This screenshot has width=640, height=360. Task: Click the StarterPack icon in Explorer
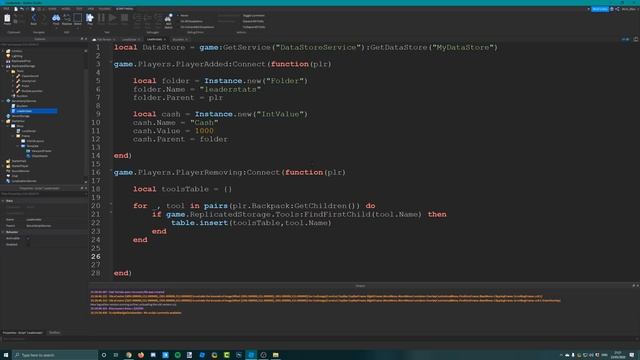(x=8, y=161)
